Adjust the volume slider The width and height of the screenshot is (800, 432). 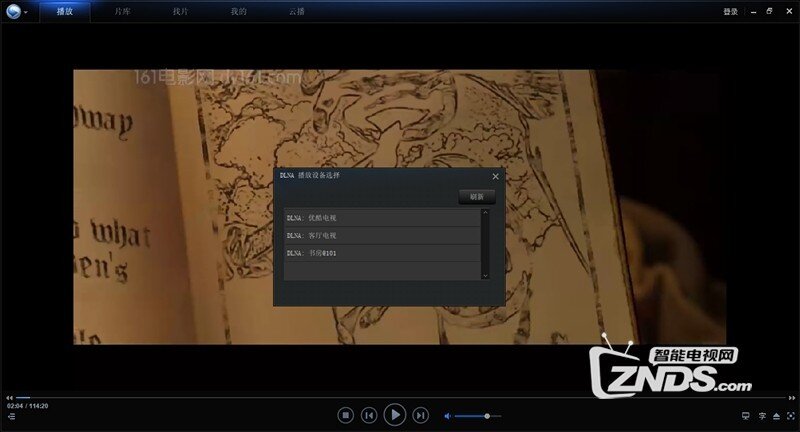tap(478, 416)
